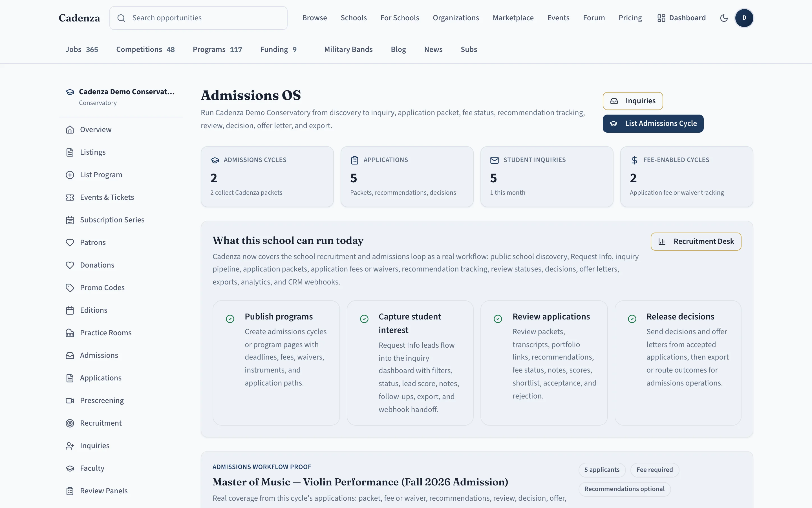This screenshot has width=812, height=508.
Task: Click the List Admissions Cycle button
Action: click(653, 124)
